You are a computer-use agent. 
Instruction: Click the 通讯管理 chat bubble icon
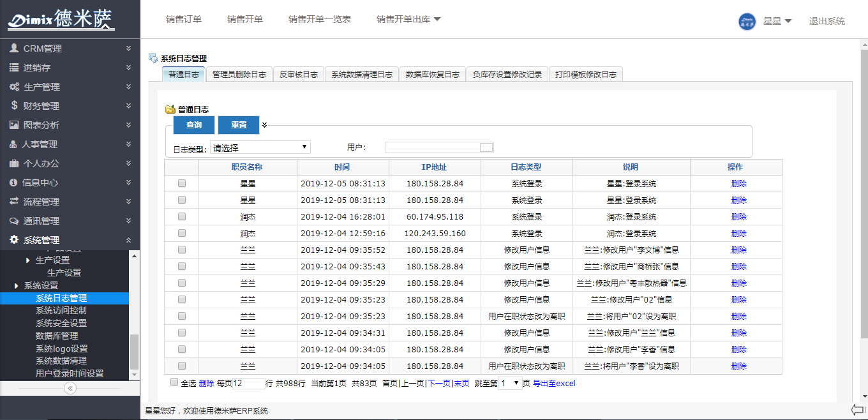tap(14, 220)
